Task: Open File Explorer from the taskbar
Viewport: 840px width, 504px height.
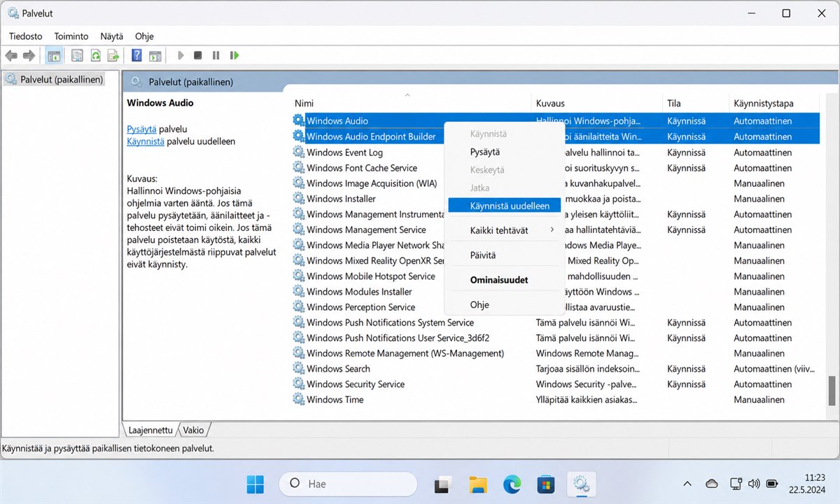Action: click(477, 484)
